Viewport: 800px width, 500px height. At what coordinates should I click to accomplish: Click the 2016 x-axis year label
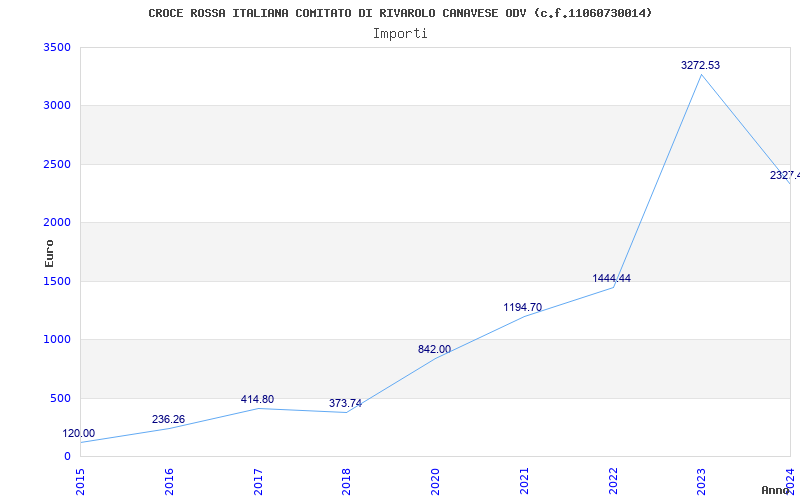pos(169,482)
